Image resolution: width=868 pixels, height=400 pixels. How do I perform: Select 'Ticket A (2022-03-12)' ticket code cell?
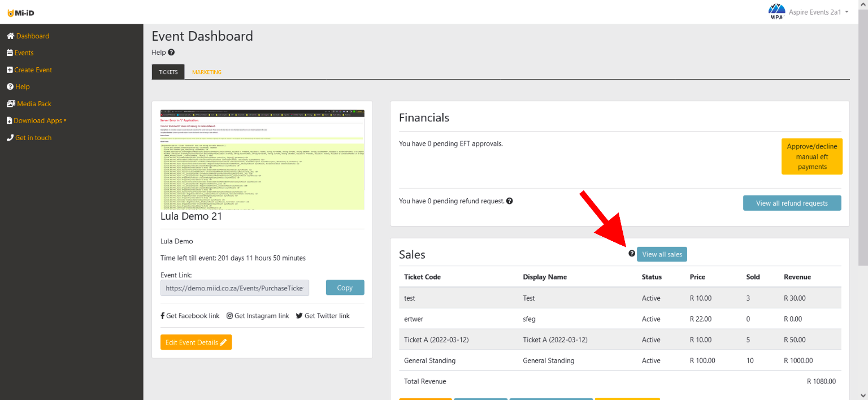[x=436, y=340]
